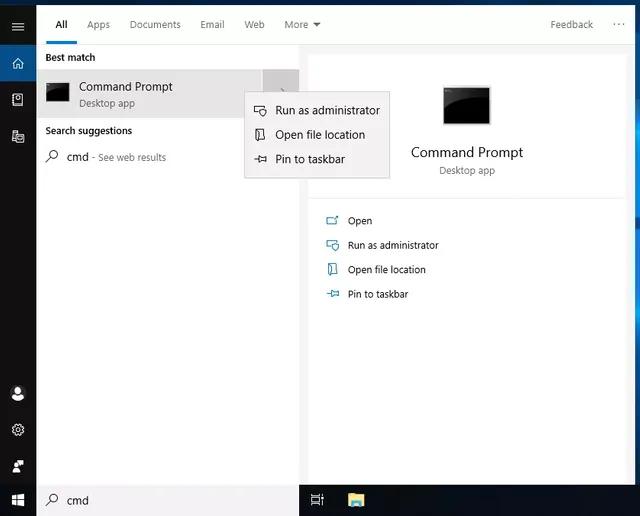Click the arrow expander beside Command Prompt result
This screenshot has height=516, width=640.
click(281, 81)
